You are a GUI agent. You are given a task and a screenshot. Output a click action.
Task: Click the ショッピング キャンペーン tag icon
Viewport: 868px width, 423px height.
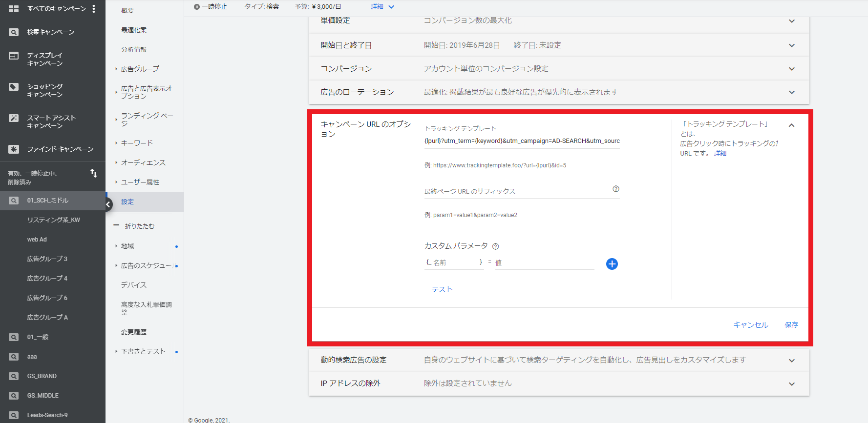pyautogui.click(x=14, y=87)
